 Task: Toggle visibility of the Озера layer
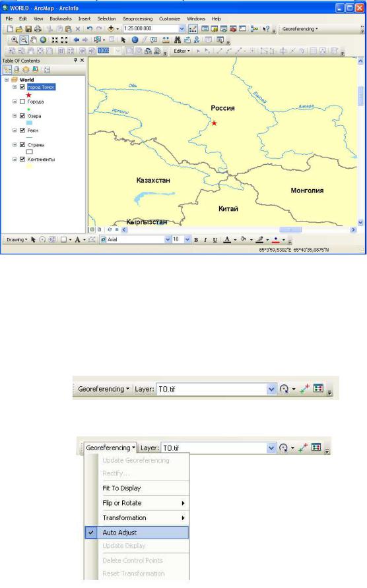coord(22,116)
